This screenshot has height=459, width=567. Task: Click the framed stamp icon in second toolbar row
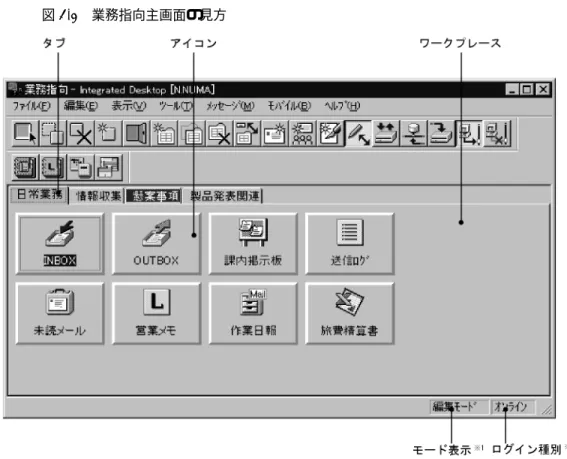click(x=25, y=167)
